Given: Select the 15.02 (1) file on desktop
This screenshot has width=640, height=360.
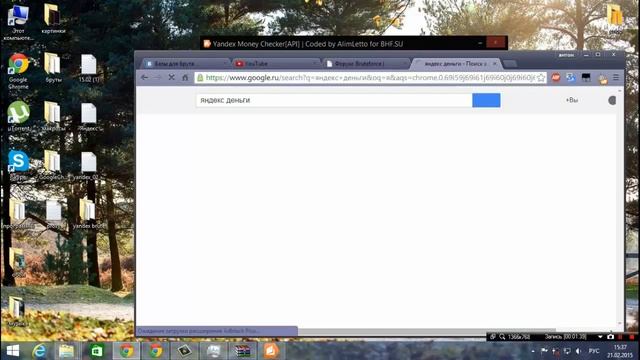Looking at the screenshot, I should [89, 68].
